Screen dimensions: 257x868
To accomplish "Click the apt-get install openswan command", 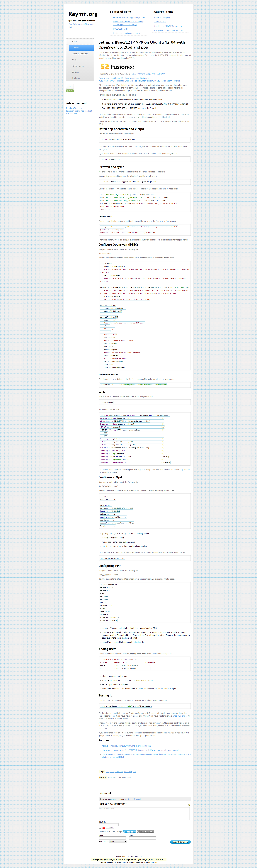I will click(x=118, y=140).
